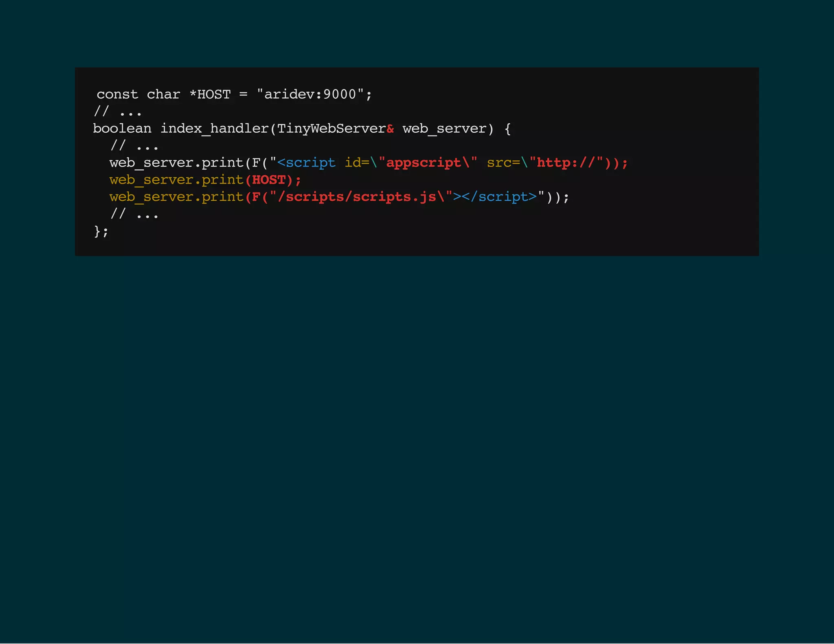834x644 pixels.
Task: Click the '// ...' comment just above the closing brace
Action: [134, 214]
